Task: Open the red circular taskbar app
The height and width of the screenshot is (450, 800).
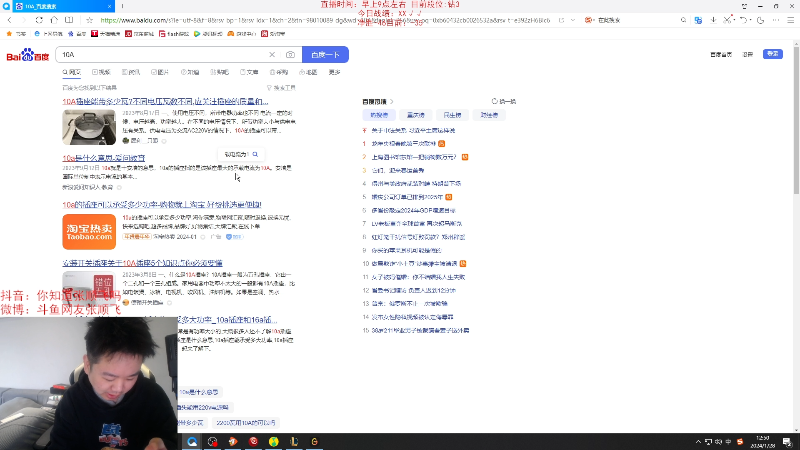Action: [x=254, y=442]
